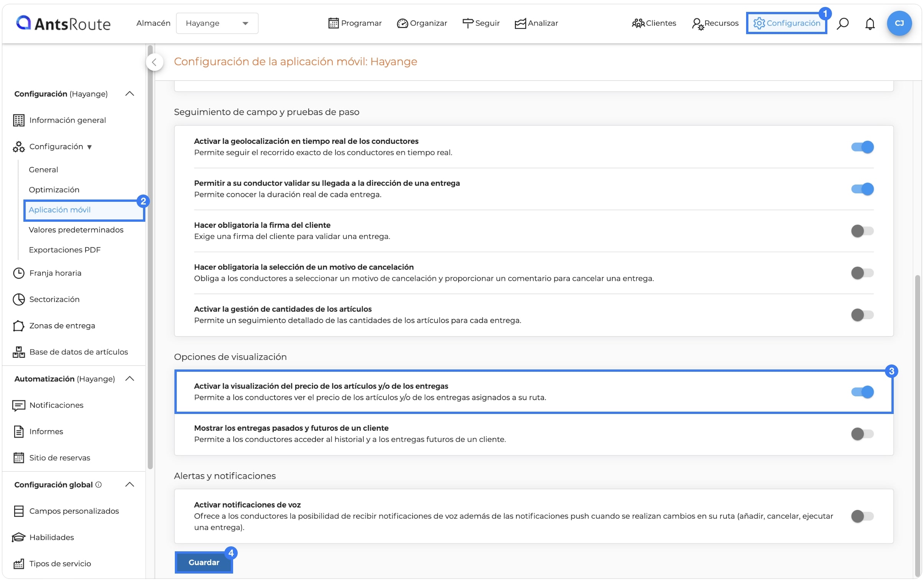Collapse the Automatización (Hayange) section
The height and width of the screenshot is (582, 924).
coord(130,379)
